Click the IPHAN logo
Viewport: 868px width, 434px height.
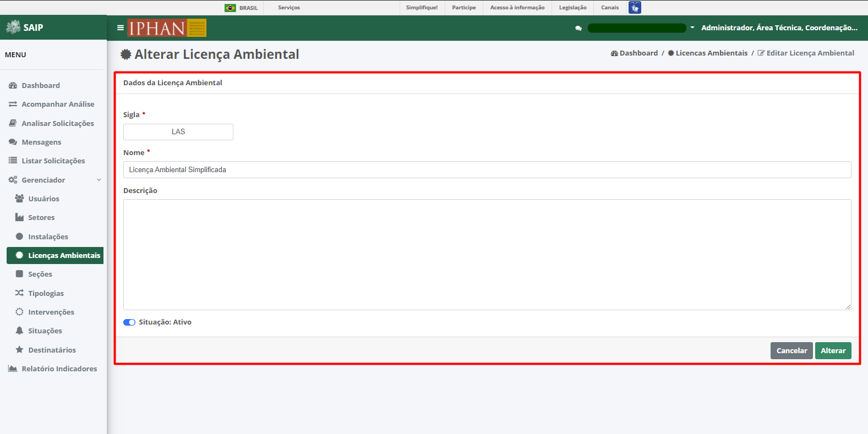tap(167, 28)
